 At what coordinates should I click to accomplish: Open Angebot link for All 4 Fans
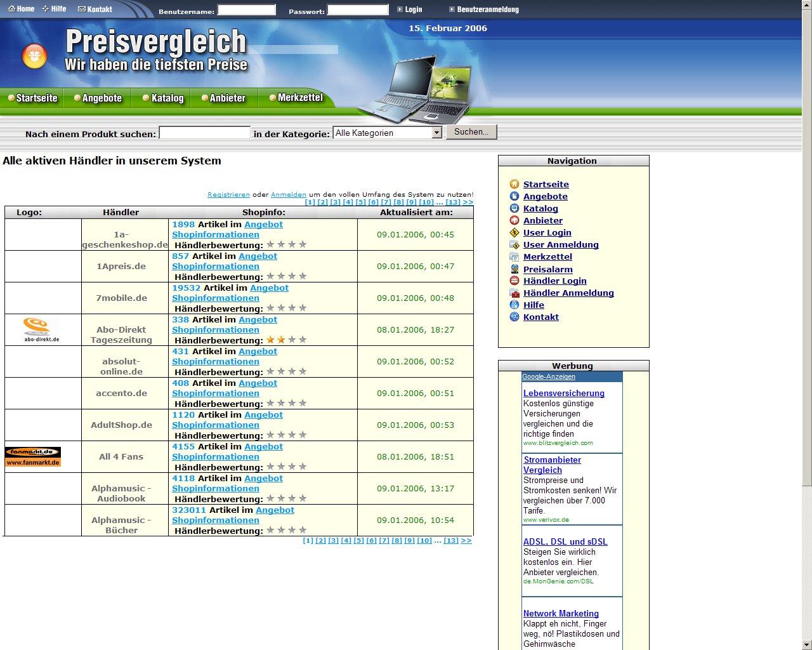coord(263,446)
